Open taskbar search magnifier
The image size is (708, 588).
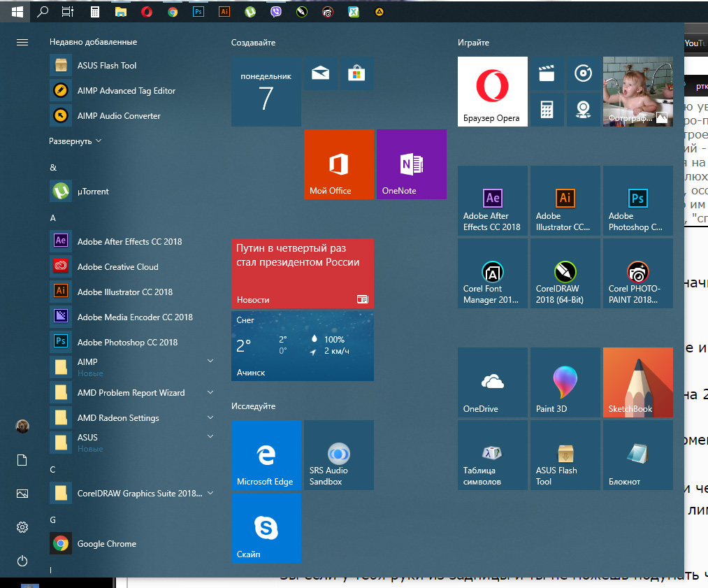coord(43,12)
